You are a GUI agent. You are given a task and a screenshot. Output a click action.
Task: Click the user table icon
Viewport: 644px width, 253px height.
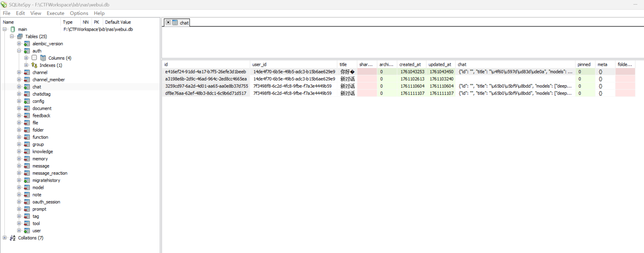pos(27,231)
